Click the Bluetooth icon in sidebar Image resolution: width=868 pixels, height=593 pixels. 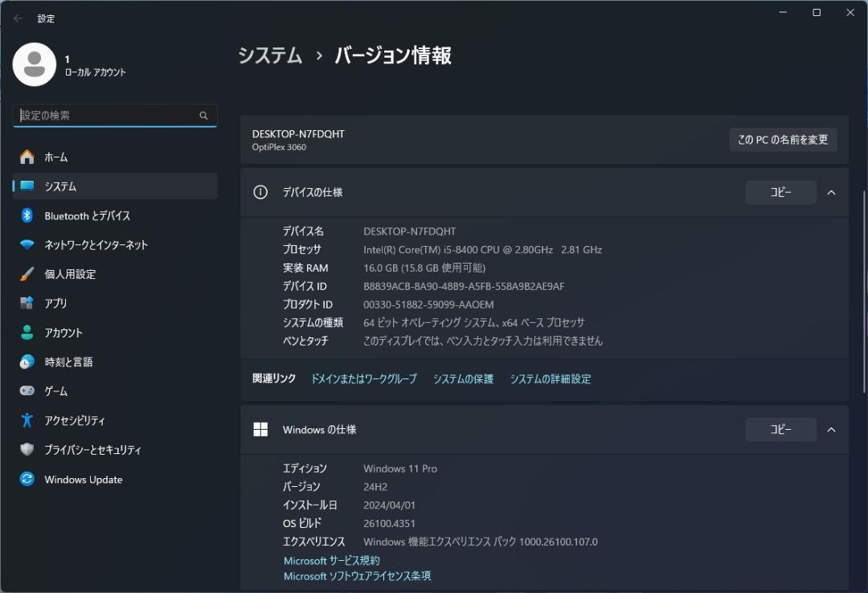tap(27, 215)
